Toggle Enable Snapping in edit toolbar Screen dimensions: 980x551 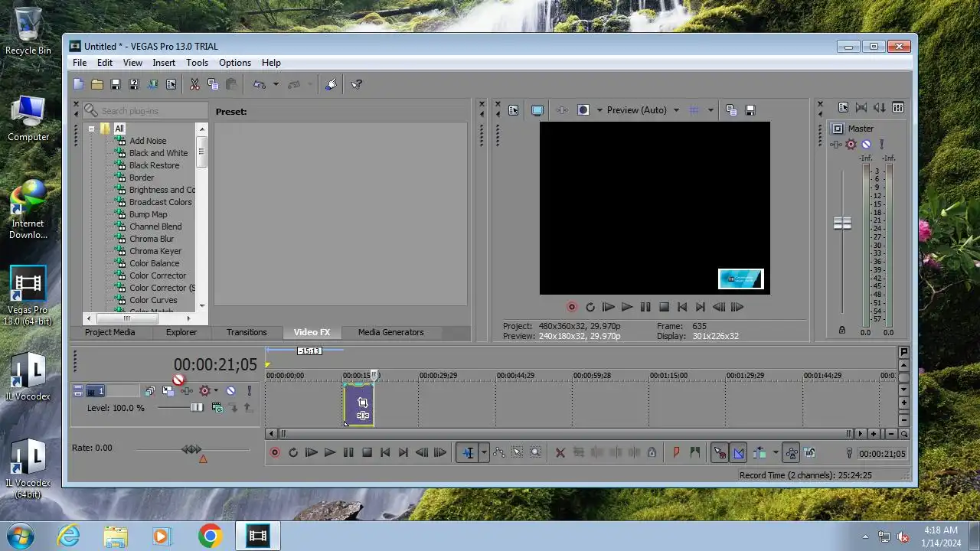pyautogui.click(x=720, y=453)
